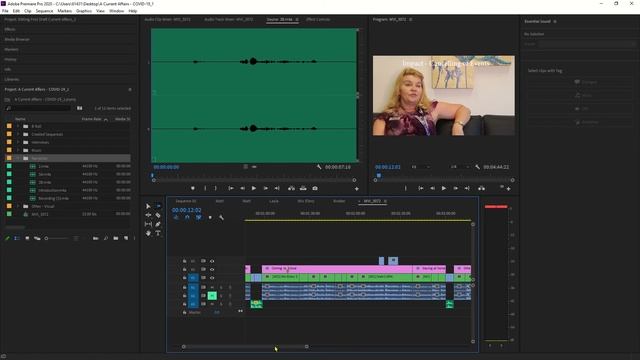Toggle lock on top video track

pos(184,261)
